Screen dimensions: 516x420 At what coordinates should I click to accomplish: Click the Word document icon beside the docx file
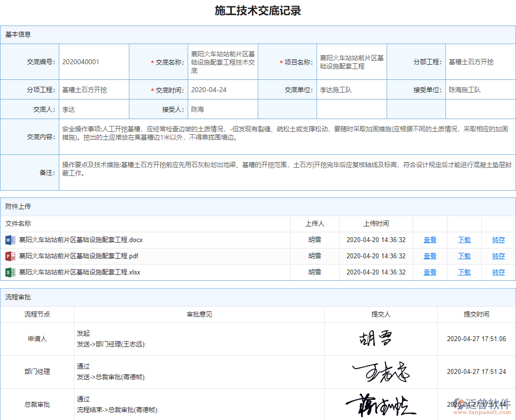point(10,240)
